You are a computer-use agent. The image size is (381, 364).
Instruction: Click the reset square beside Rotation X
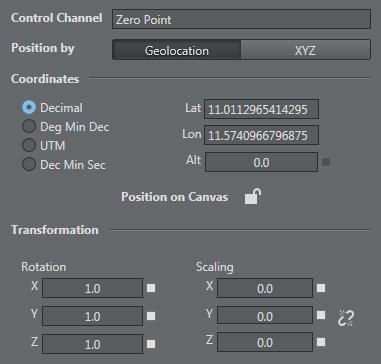(x=151, y=288)
